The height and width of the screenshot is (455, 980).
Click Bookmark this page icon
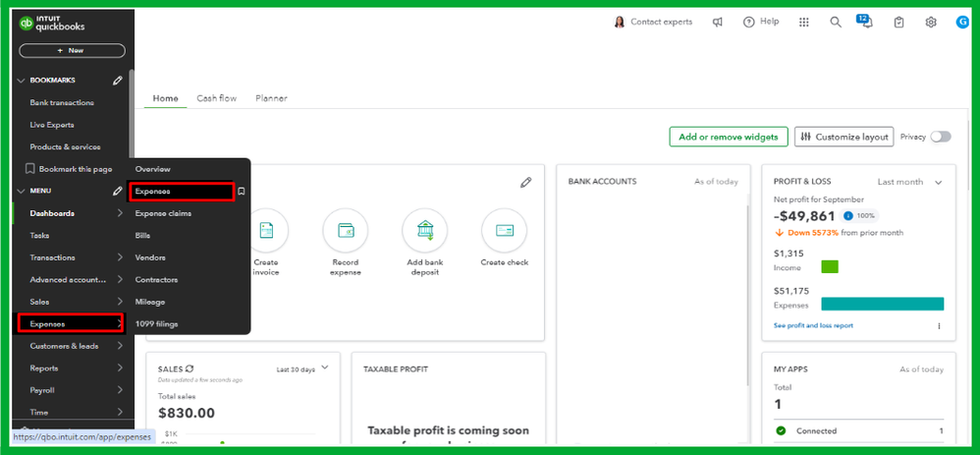click(x=28, y=169)
